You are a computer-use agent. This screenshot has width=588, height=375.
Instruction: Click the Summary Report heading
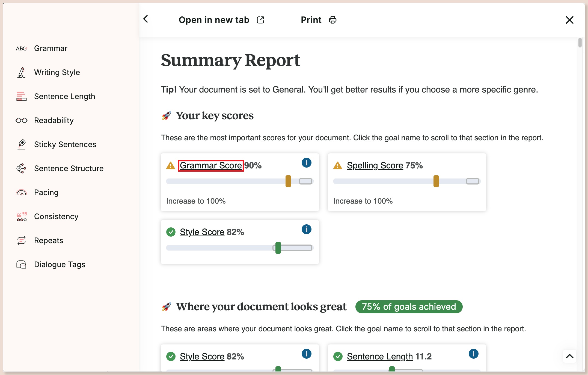click(x=230, y=60)
